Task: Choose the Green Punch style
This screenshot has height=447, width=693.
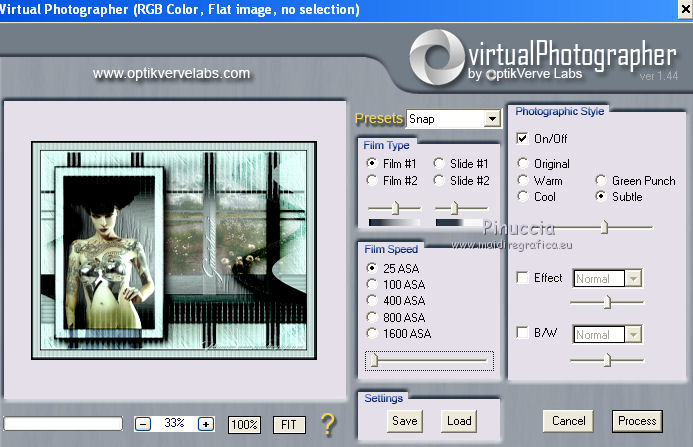Action: click(x=601, y=180)
